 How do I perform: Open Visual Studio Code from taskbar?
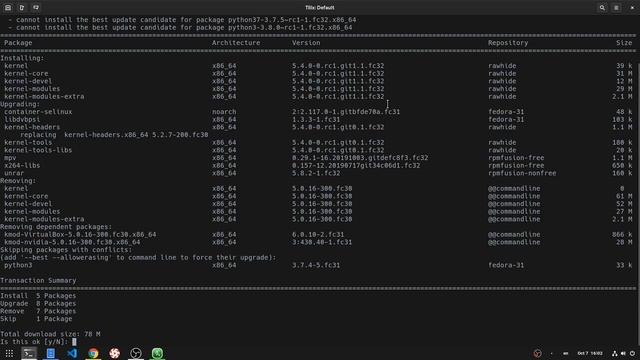click(x=72, y=353)
